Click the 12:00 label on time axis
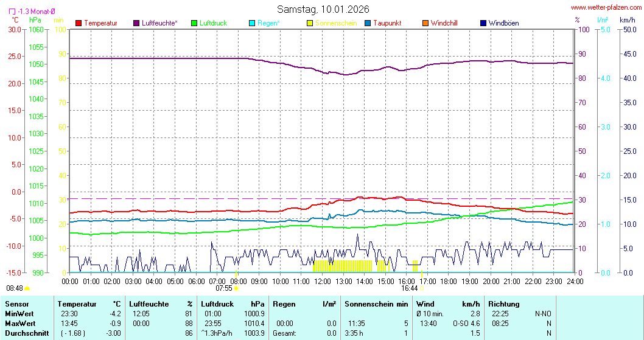This screenshot has height=340, width=644. [x=322, y=281]
